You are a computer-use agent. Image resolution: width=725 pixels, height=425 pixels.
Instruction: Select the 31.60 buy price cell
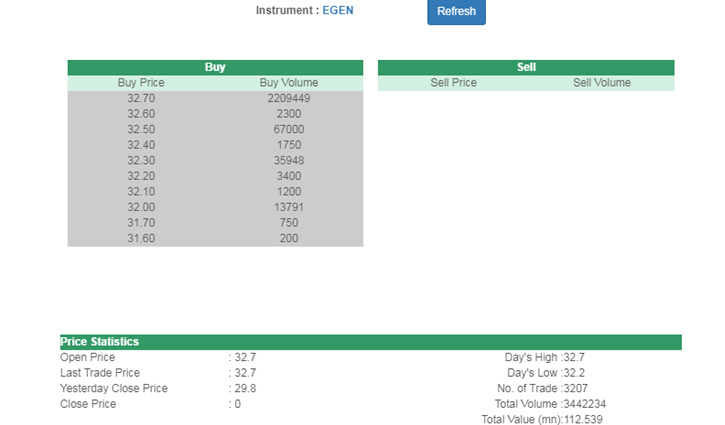[141, 238]
